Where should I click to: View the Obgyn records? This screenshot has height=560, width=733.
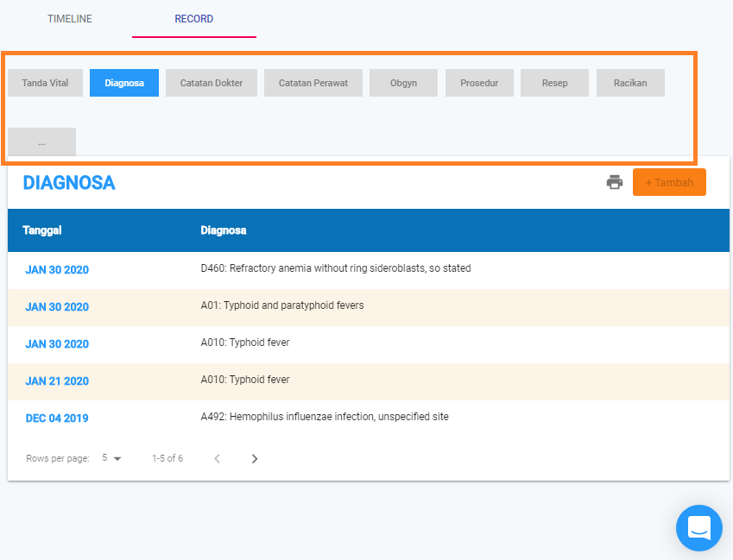point(403,83)
